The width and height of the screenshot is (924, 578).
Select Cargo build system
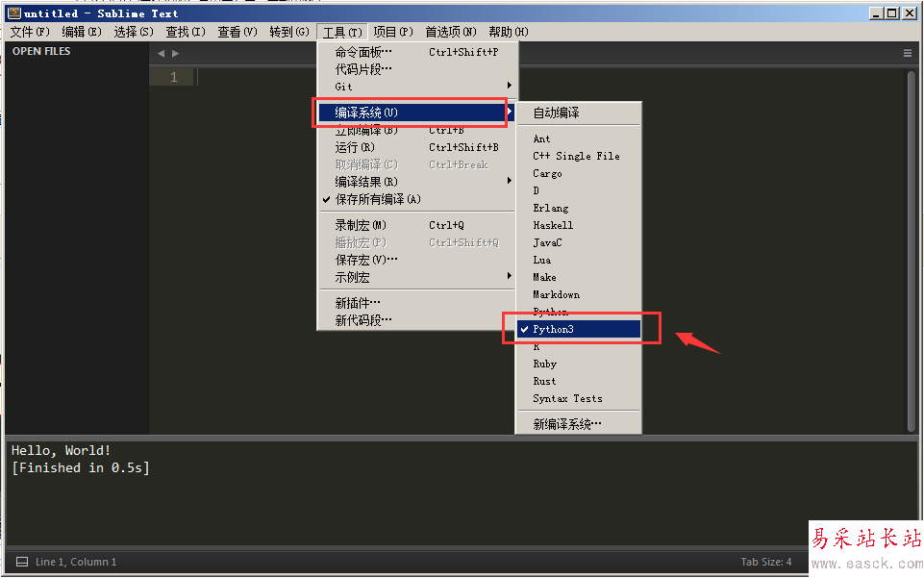point(579,174)
